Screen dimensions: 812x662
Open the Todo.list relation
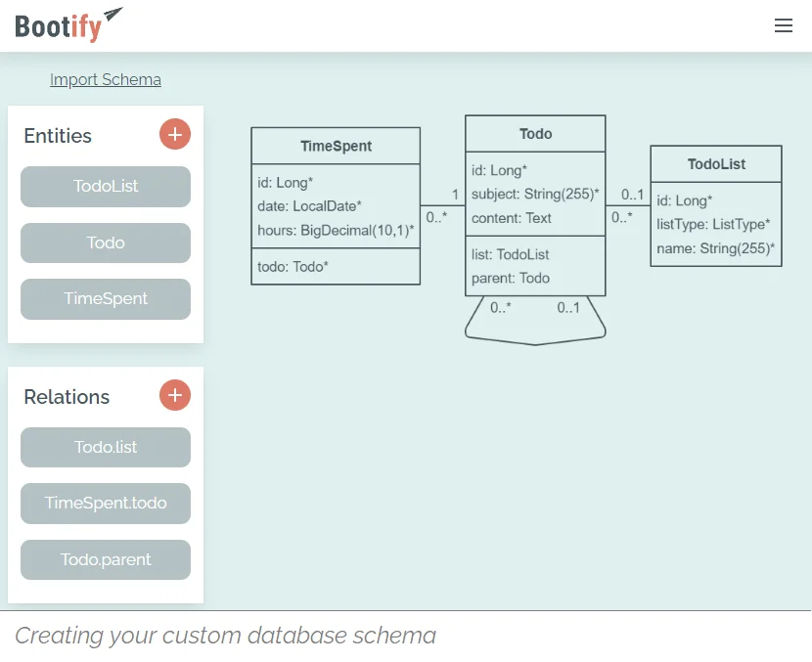coord(106,447)
